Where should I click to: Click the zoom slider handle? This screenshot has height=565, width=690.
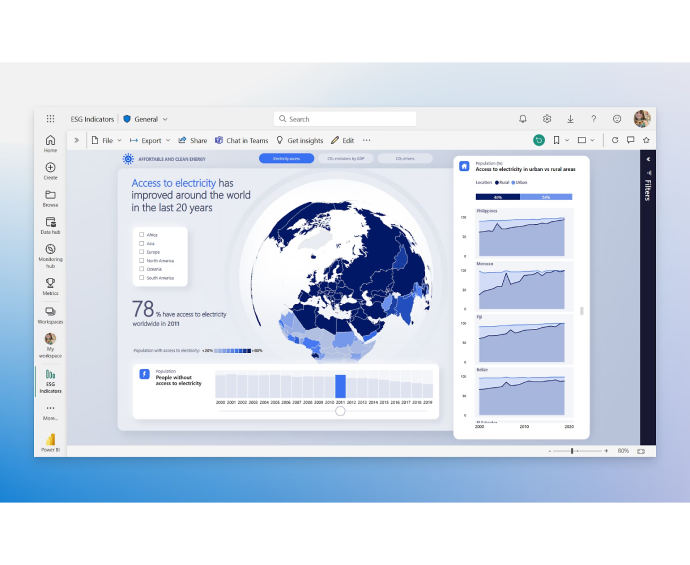(572, 451)
